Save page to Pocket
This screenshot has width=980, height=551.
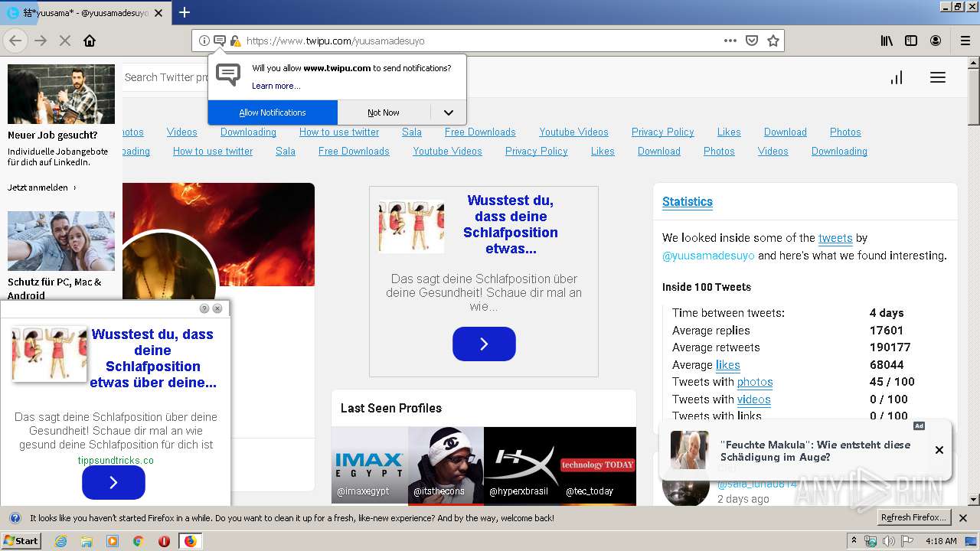tap(752, 41)
